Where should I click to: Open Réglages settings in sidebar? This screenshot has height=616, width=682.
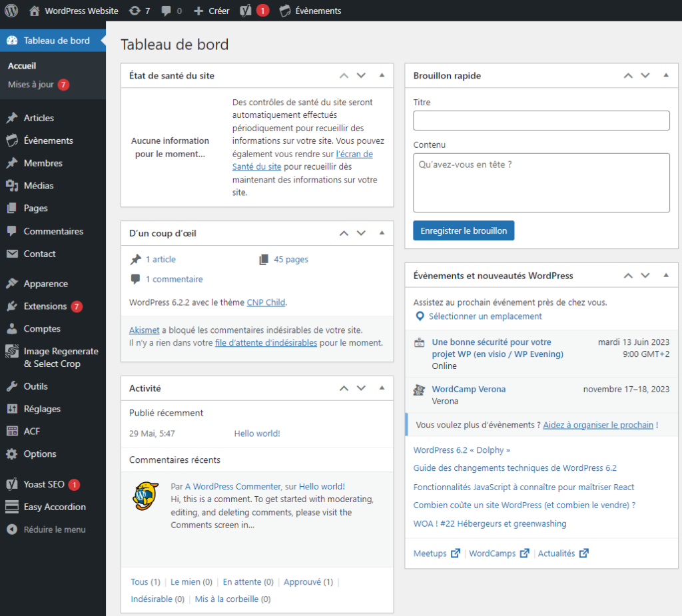tap(42, 409)
